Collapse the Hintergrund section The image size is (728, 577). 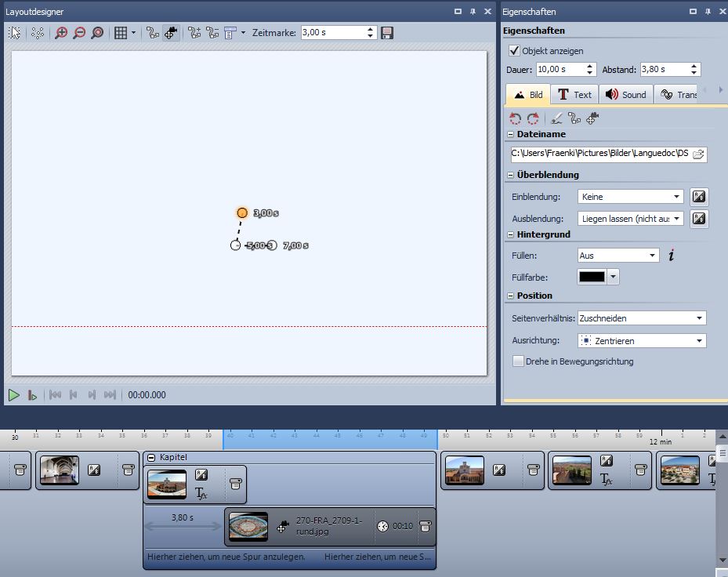click(510, 234)
